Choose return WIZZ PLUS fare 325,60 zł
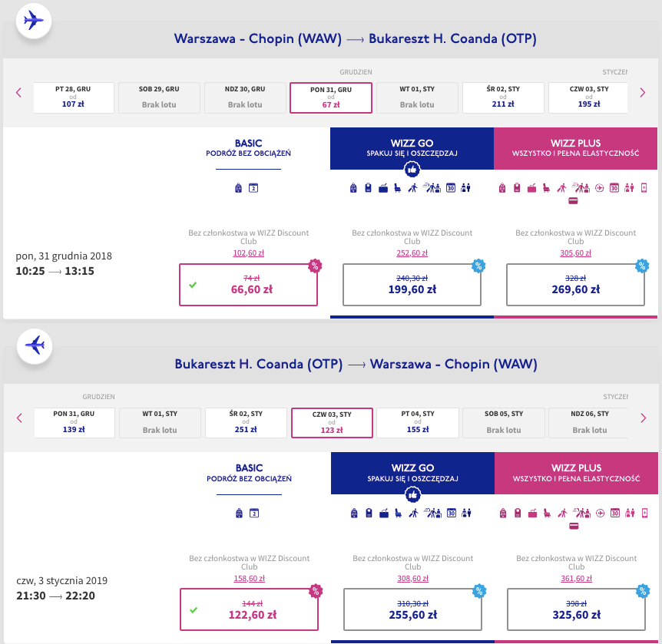Screen dimensions: 662x644 (576, 609)
